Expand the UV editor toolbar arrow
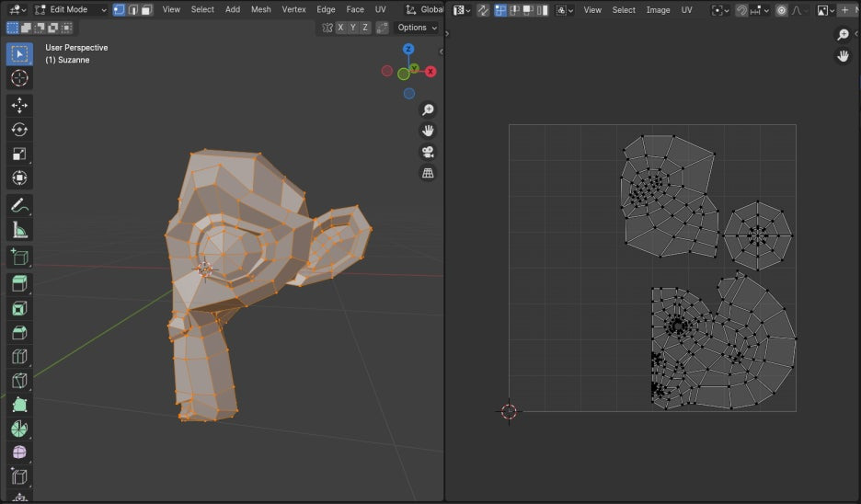 point(447,33)
